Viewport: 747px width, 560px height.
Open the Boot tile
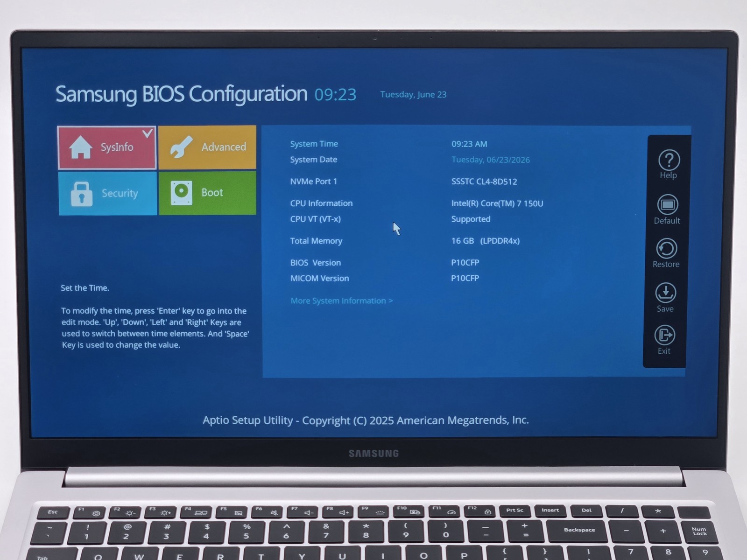207,193
